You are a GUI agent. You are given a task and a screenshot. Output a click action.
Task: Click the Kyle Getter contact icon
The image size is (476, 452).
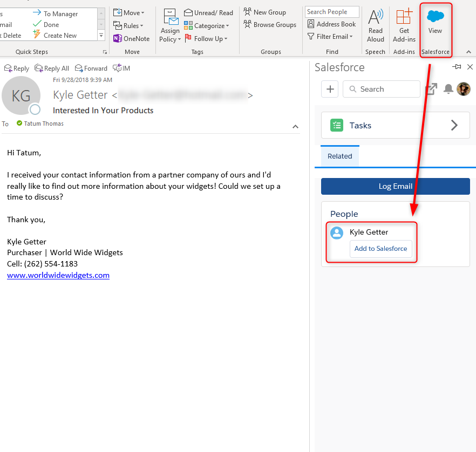pos(337,233)
